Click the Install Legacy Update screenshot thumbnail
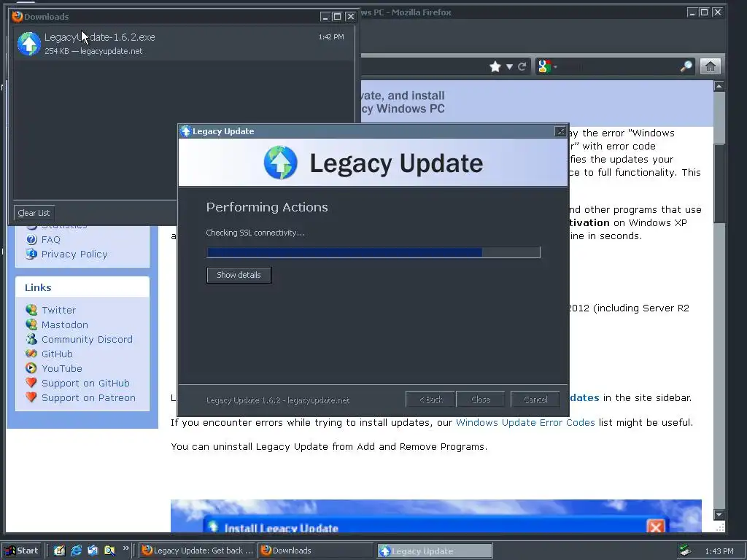Viewport: 747px width, 560px height. point(436,516)
